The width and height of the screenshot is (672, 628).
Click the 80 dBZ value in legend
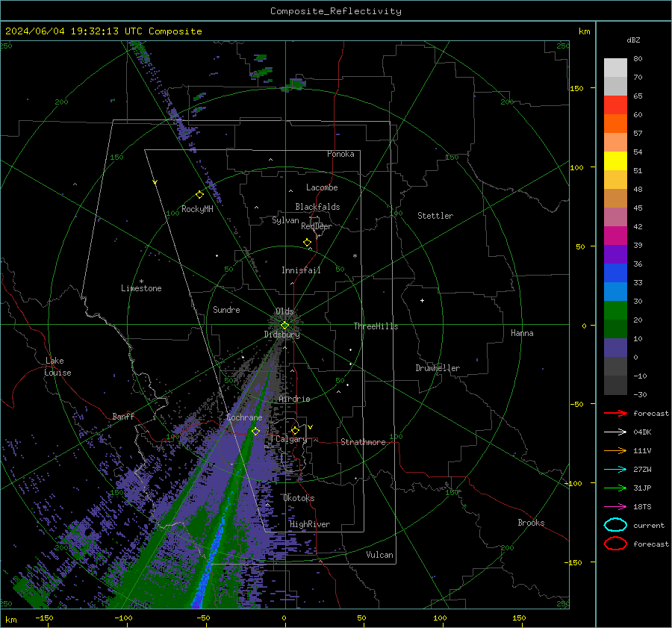coord(638,59)
